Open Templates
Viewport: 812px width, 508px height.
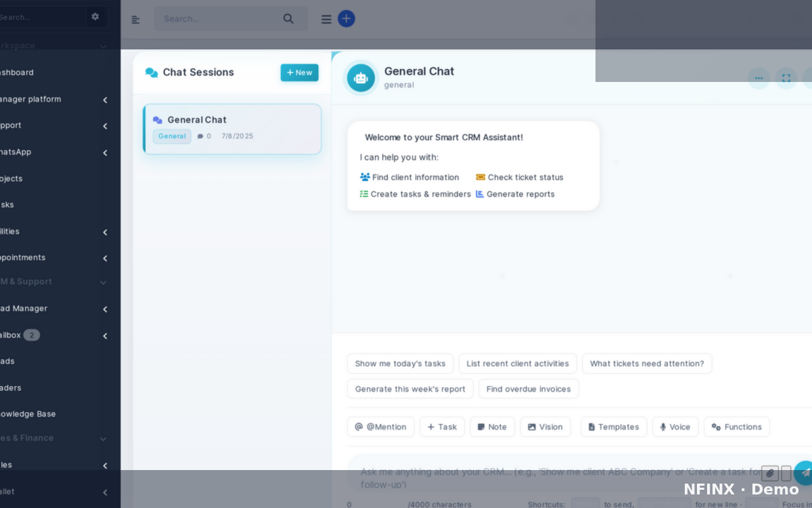coord(614,427)
